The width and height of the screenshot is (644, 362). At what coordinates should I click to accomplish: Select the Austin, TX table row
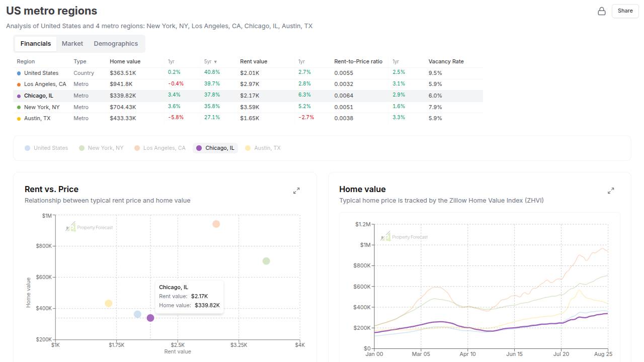[x=37, y=118]
